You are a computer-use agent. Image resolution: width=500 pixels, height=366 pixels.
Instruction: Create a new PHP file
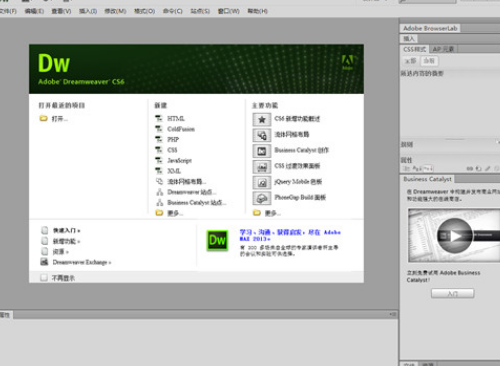tap(173, 139)
